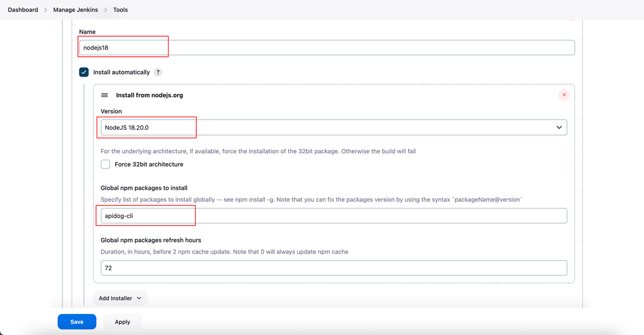The image size is (644, 335).
Task: Click the breadcrumb chevron after Manage Jenkins
Action: [x=106, y=10]
